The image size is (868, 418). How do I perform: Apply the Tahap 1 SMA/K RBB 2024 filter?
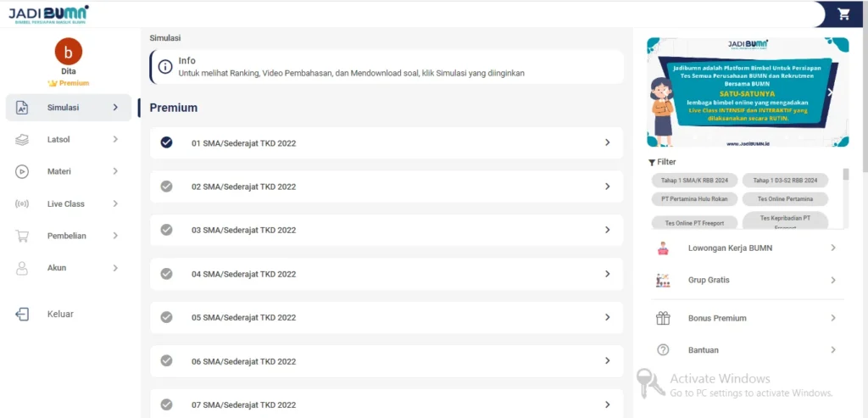tap(695, 181)
